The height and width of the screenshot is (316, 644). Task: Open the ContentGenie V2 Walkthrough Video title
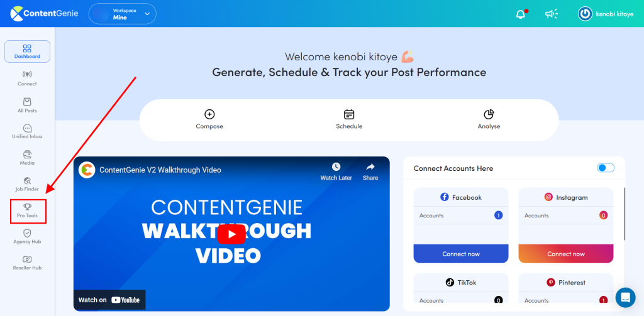(x=160, y=170)
